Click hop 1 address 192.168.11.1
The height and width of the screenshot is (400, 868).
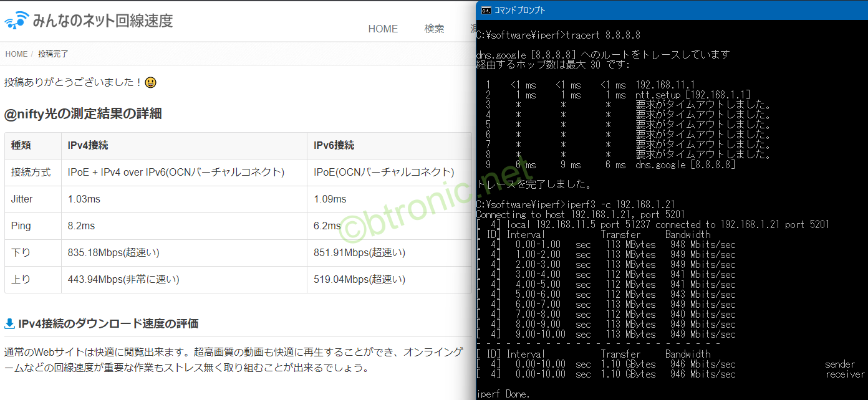(x=665, y=85)
